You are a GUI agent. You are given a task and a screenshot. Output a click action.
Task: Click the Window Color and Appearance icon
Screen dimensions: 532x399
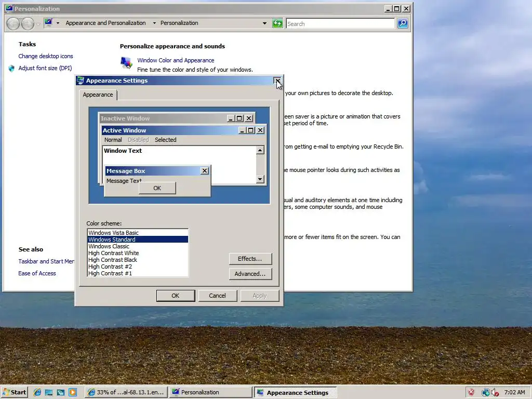coord(126,62)
